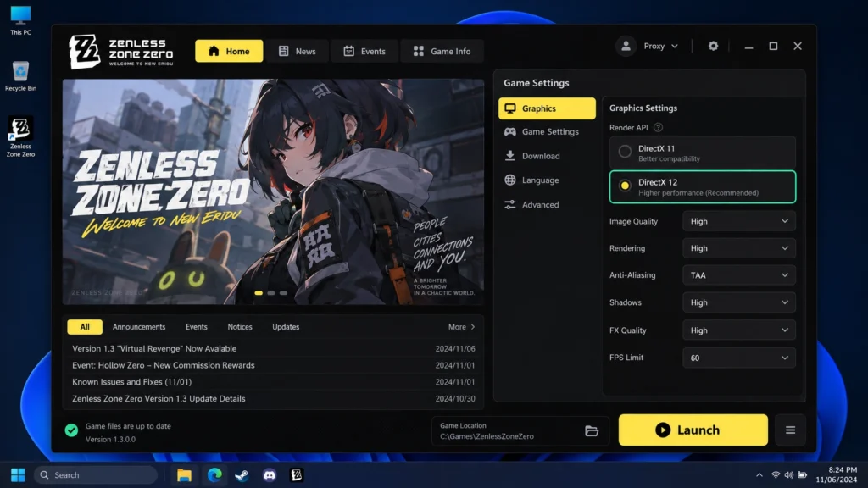The image size is (868, 488).
Task: Click the Render API help question icon
Action: click(x=658, y=127)
